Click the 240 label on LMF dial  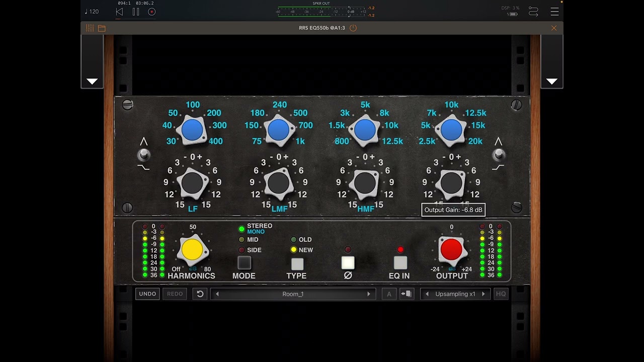280,105
